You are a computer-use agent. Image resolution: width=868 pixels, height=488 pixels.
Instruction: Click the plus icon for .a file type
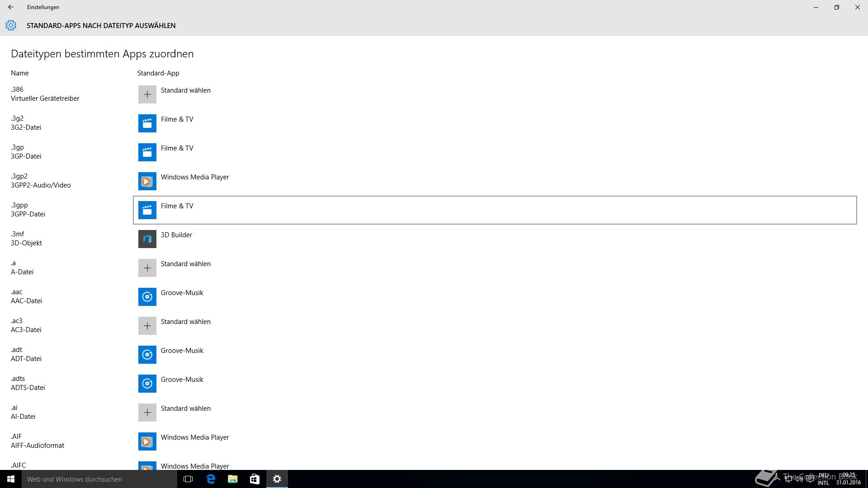point(147,268)
